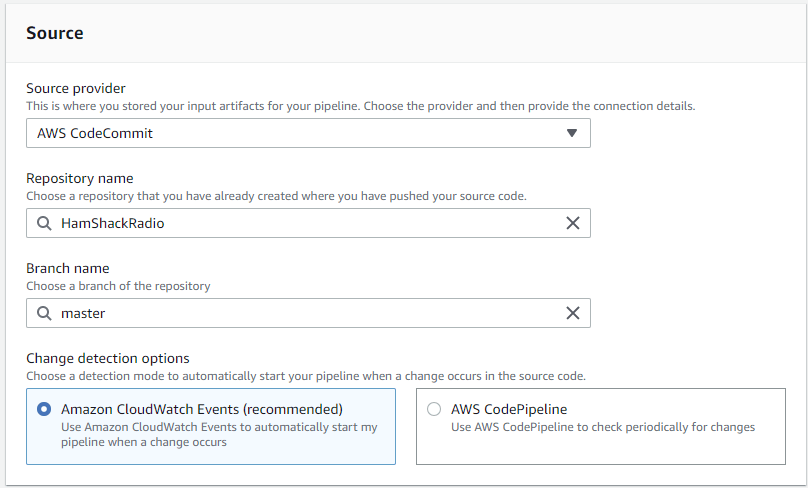Screen dimensions: 808x488
Task: Click the Repository name label
Action: coord(80,178)
